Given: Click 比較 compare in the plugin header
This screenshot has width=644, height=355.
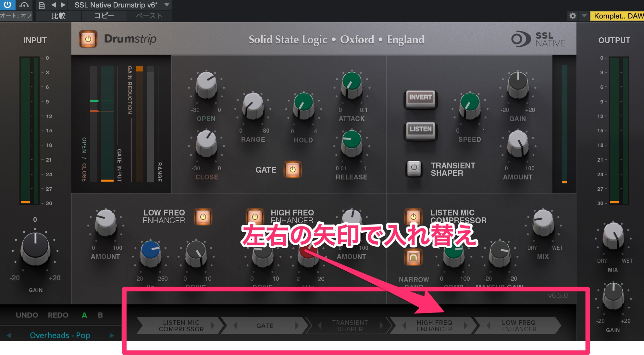Looking at the screenshot, I should point(58,16).
